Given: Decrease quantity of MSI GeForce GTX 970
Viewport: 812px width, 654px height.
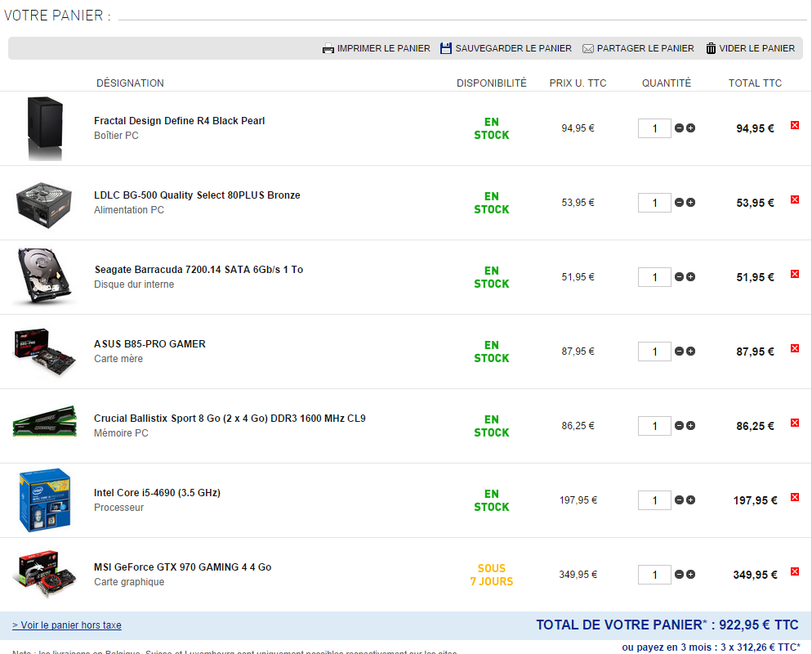Looking at the screenshot, I should click(x=680, y=574).
